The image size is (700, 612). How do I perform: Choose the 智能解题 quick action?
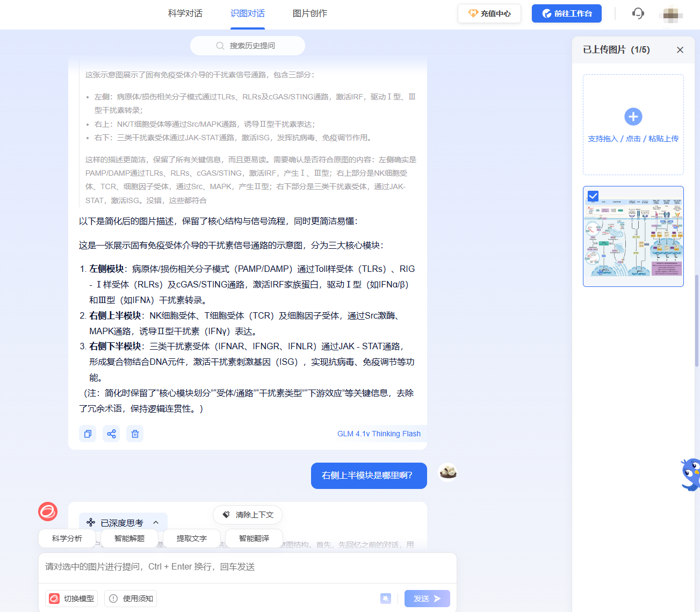[x=129, y=538]
